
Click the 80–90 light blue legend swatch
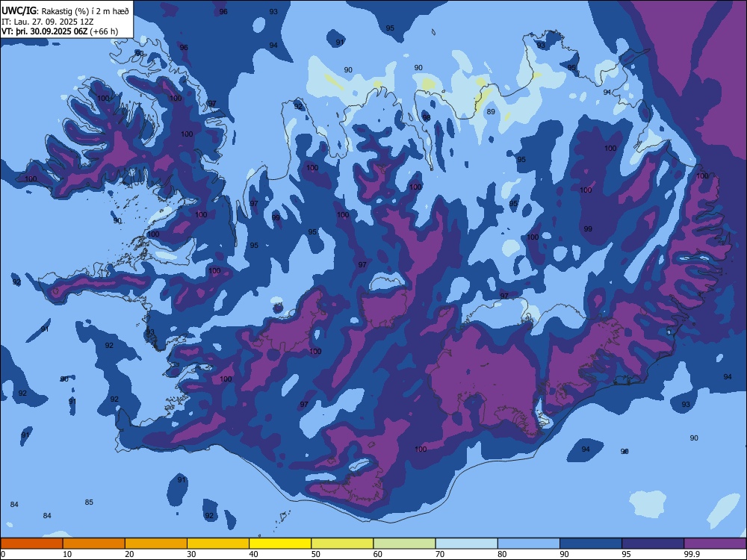(x=529, y=544)
